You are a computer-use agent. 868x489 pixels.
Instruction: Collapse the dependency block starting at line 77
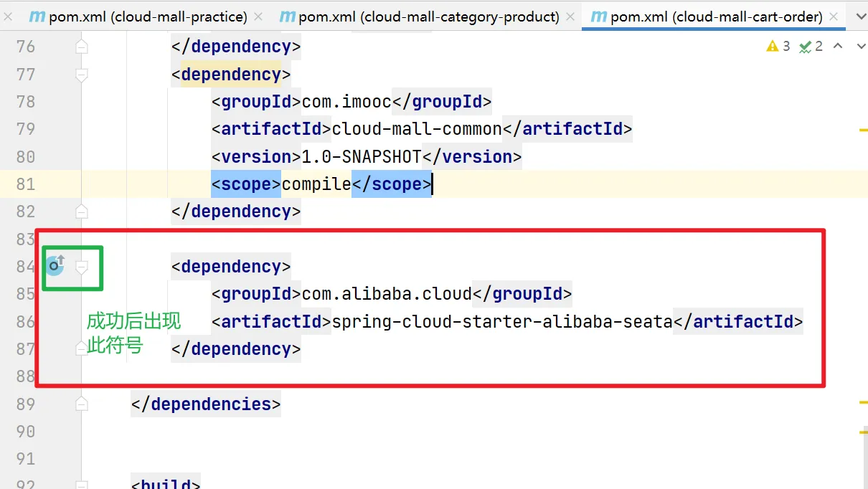pos(82,75)
